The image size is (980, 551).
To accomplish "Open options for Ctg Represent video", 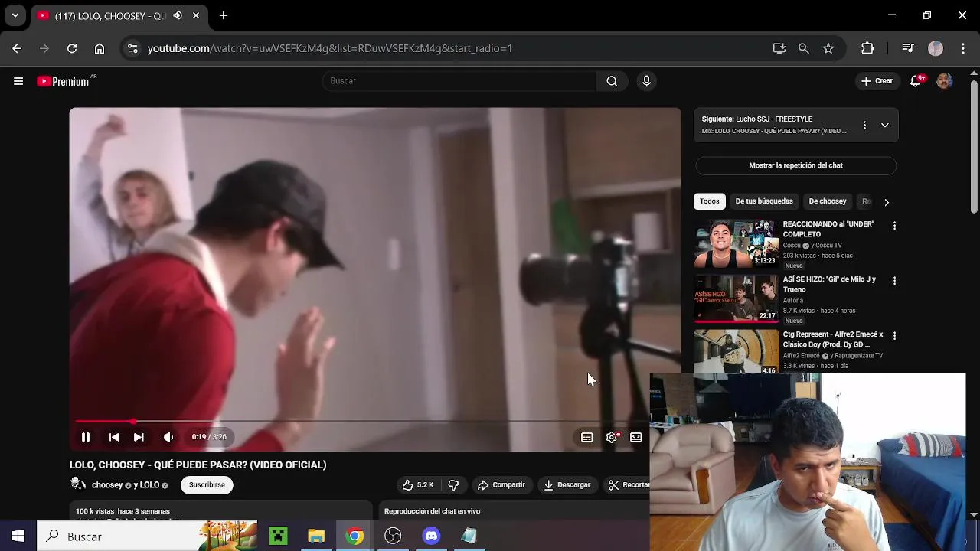I will click(894, 336).
